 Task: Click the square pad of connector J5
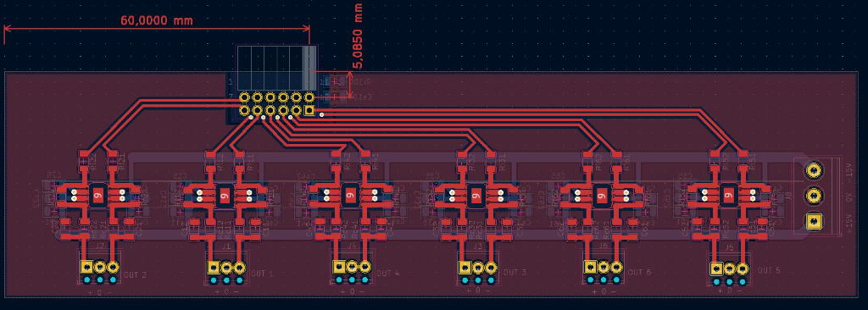point(717,269)
